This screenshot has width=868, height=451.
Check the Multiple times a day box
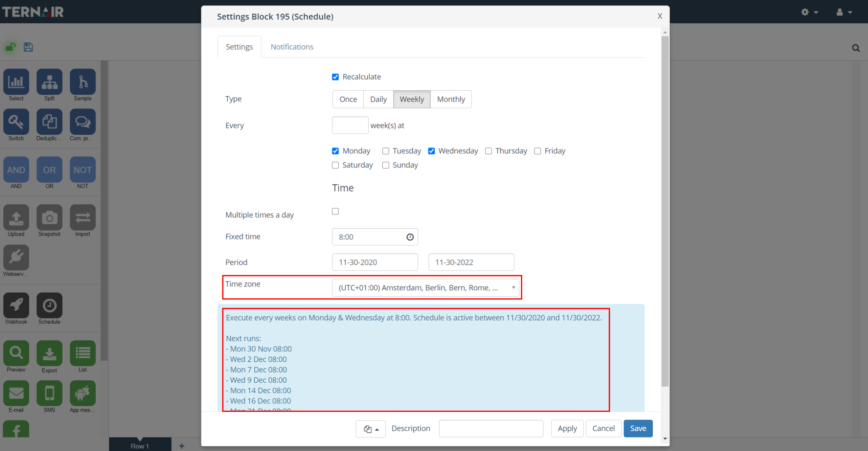click(x=335, y=212)
